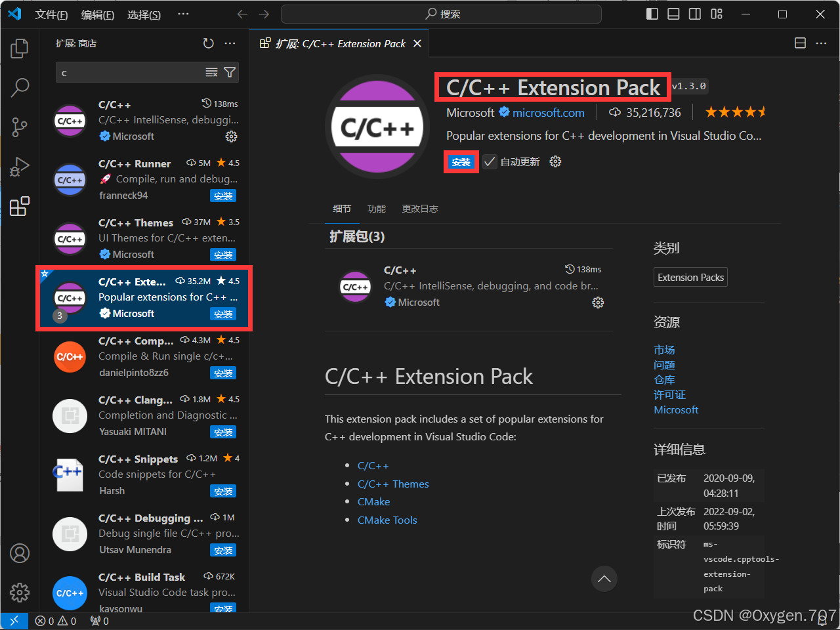Toggle primary side bar layout icon

tap(652, 14)
